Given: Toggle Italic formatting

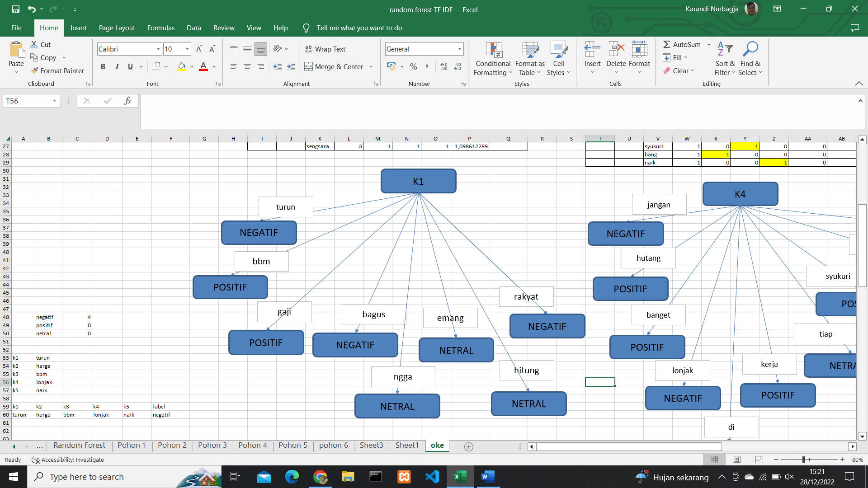Looking at the screenshot, I should point(117,66).
